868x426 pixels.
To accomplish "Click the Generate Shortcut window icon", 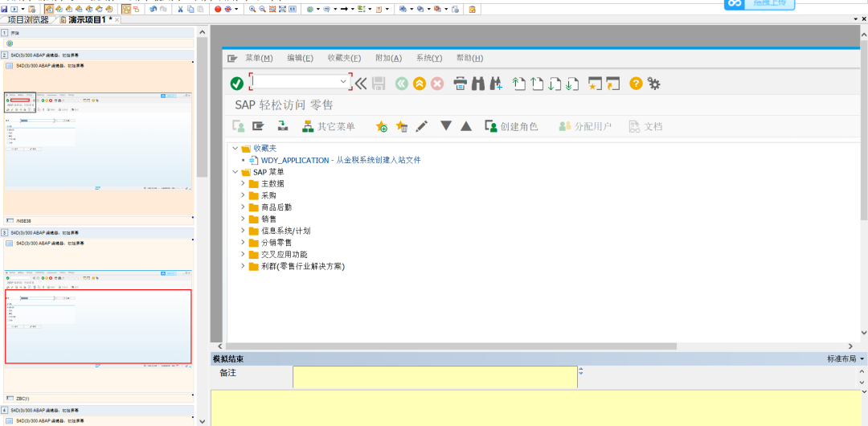I will [612, 84].
